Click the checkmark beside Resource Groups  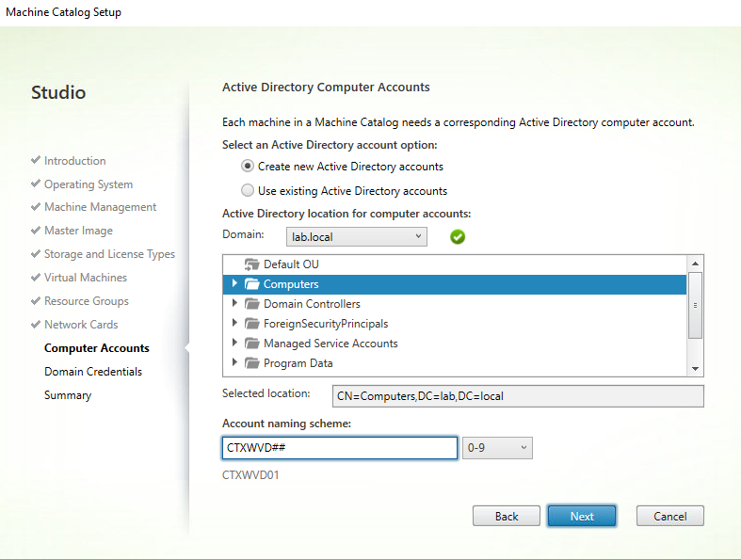36,300
